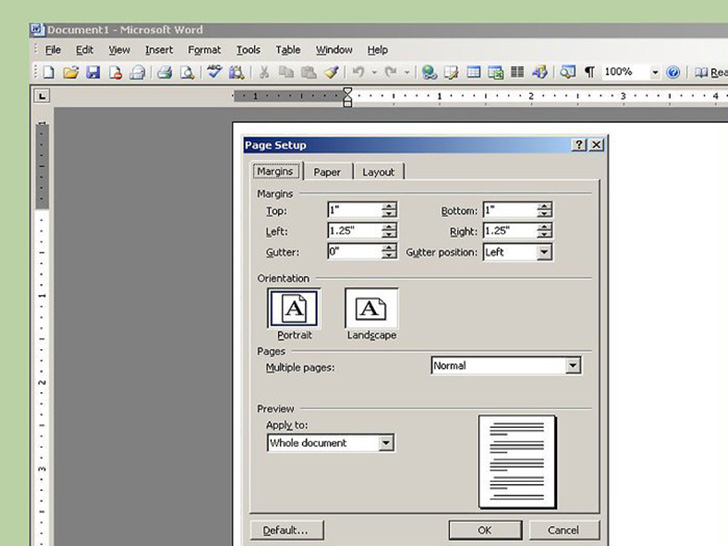728x546 pixels.
Task: Open Microsoft Word Help icon
Action: click(673, 72)
